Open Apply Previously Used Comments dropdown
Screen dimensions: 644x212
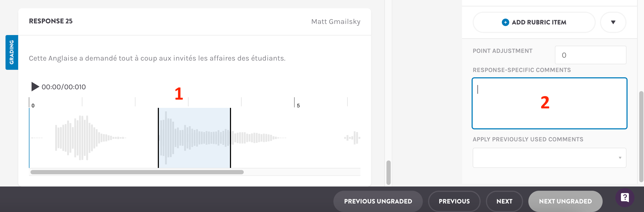pyautogui.click(x=549, y=158)
